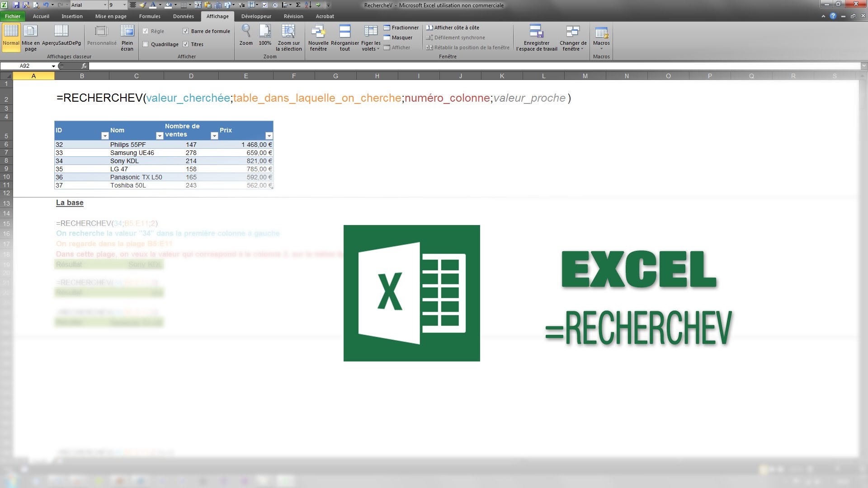
Task: Click the Zoom magnifier icon
Action: click(246, 32)
